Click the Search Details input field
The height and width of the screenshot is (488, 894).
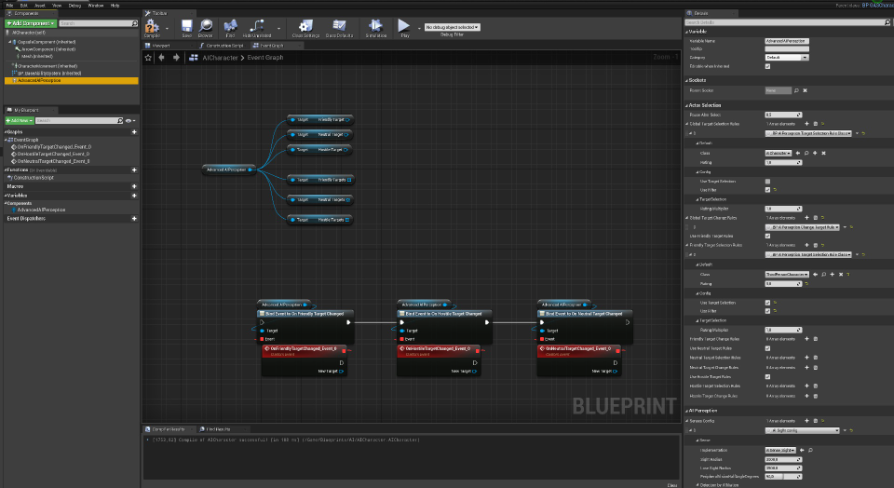[780, 22]
